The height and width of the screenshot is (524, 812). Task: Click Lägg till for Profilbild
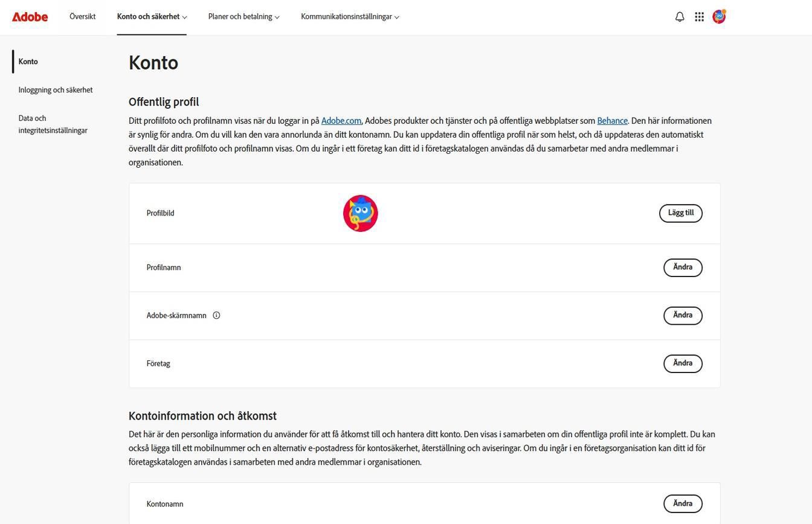coord(680,213)
